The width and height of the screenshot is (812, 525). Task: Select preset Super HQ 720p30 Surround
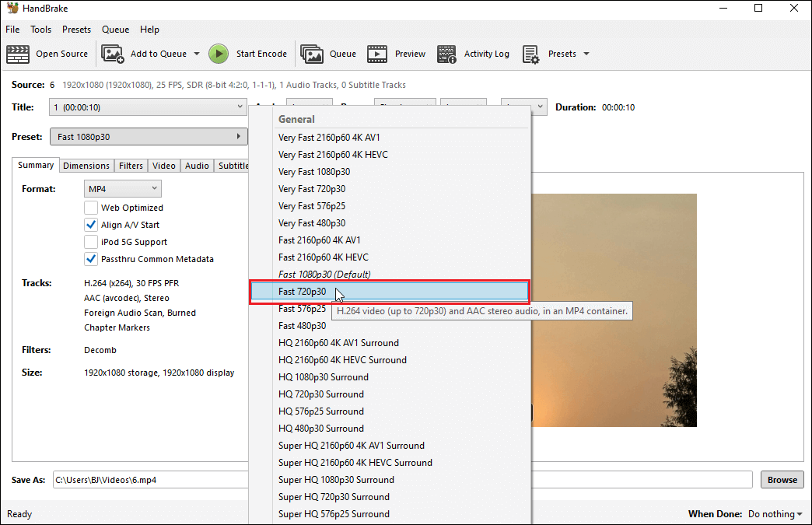coord(390,496)
